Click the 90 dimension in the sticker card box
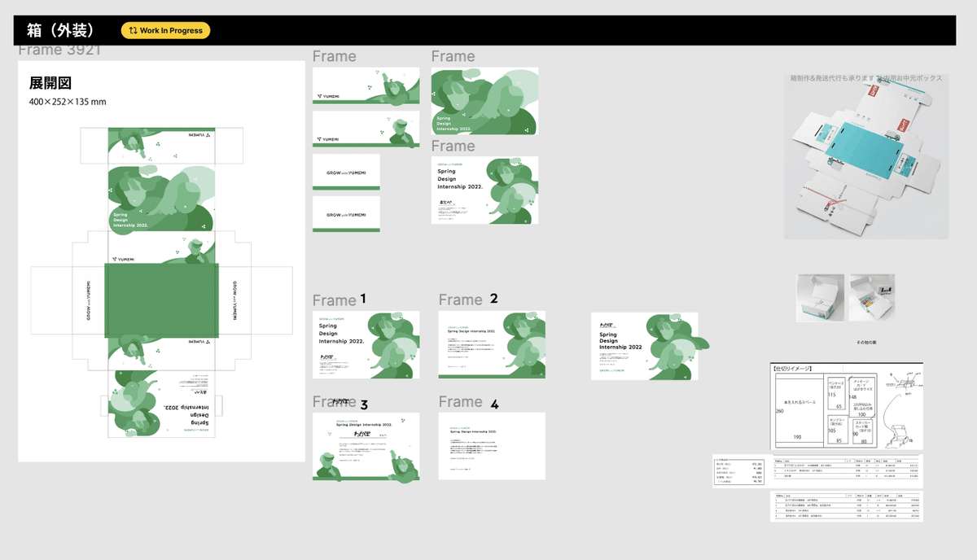Screen dimensions: 977x560 click(x=855, y=434)
